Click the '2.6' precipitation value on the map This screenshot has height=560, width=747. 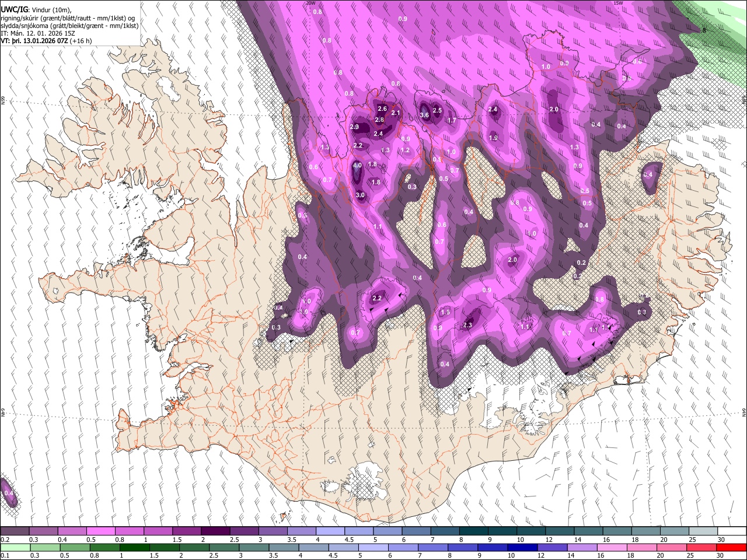(x=382, y=109)
